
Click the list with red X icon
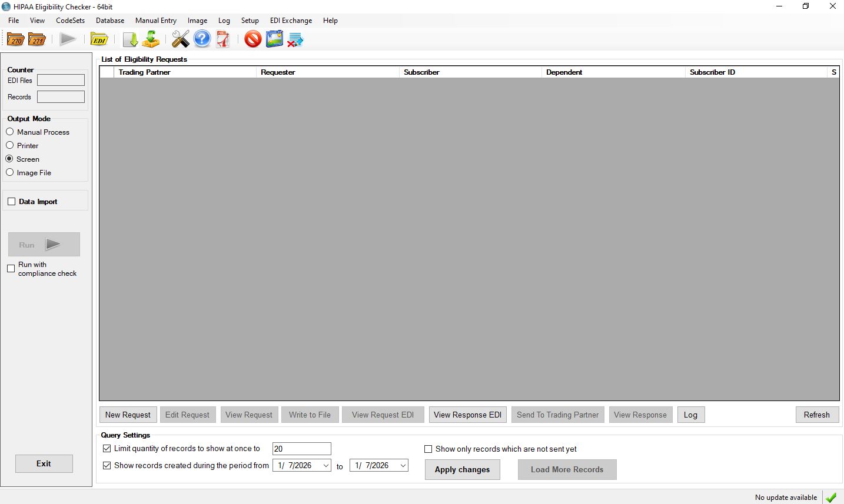[x=295, y=40]
